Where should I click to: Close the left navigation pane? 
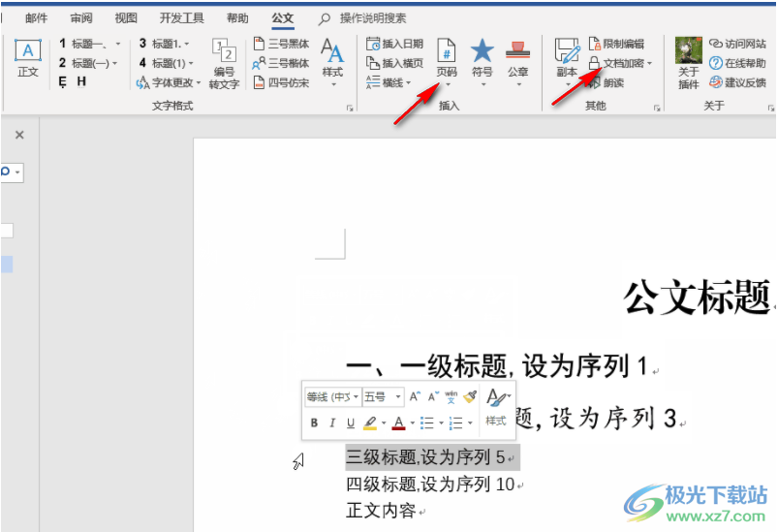click(x=19, y=135)
